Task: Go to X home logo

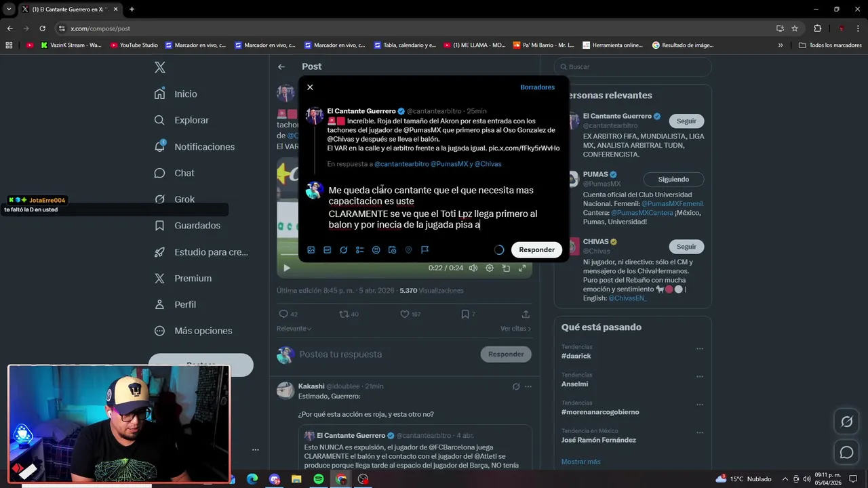Action: (x=160, y=67)
